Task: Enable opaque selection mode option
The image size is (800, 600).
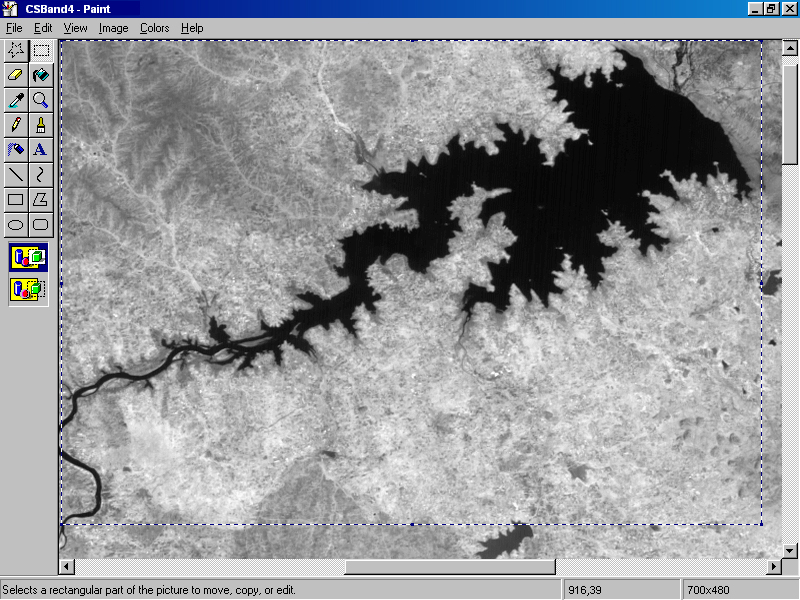Action: (x=29, y=257)
